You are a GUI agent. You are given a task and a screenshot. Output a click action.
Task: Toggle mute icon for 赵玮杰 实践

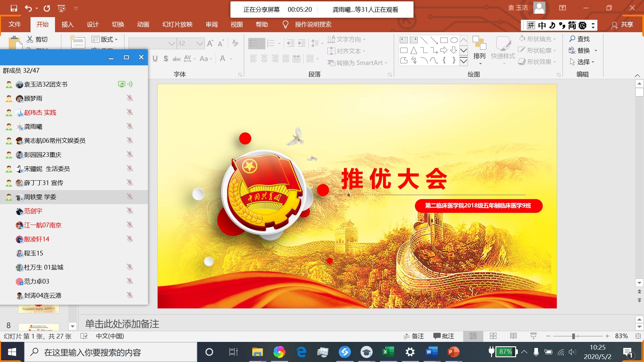tap(130, 112)
